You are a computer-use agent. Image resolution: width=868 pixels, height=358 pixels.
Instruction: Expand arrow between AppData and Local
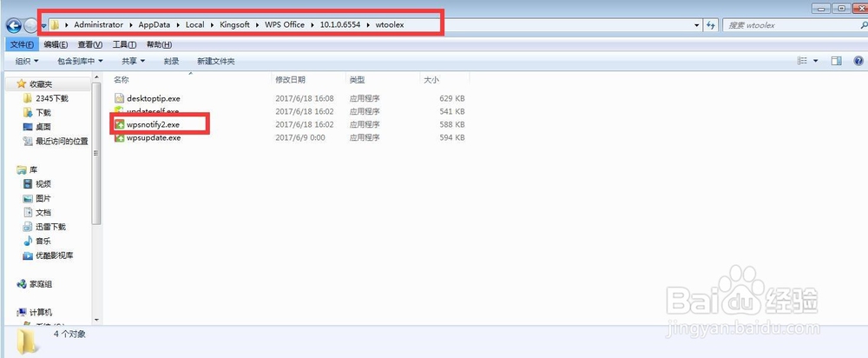[x=178, y=25]
